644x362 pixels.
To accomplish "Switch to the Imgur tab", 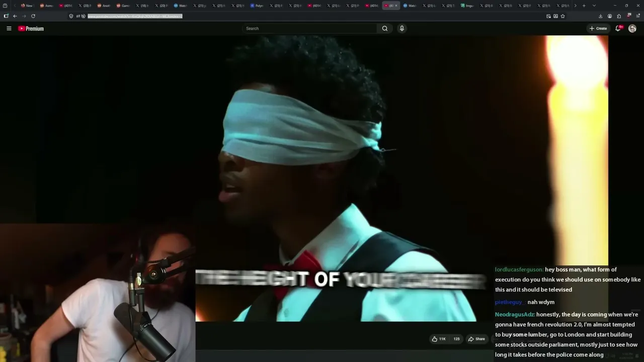I will pos(467,6).
